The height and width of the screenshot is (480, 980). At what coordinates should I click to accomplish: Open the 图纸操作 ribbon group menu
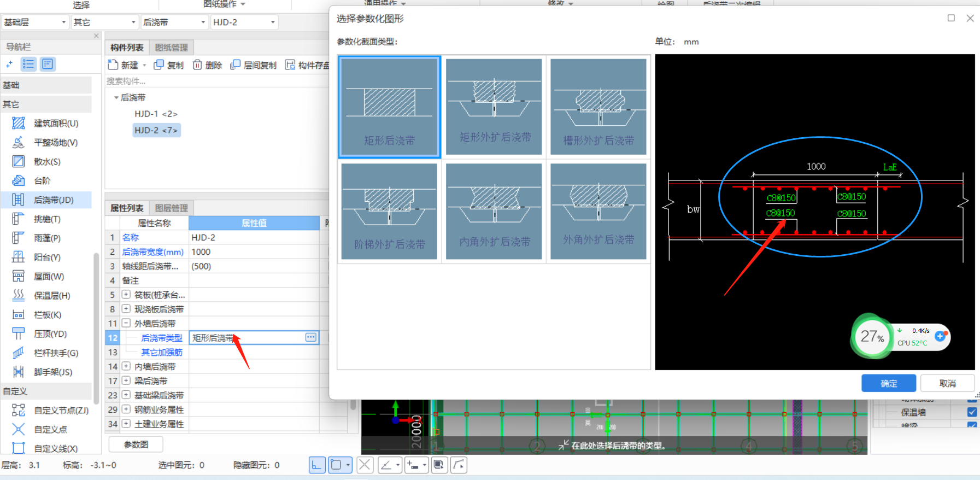coord(224,4)
